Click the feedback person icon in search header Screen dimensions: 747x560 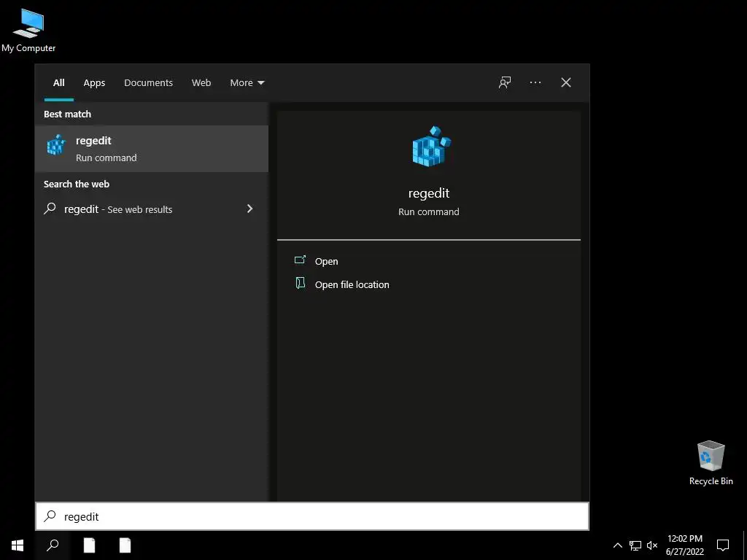click(x=505, y=82)
